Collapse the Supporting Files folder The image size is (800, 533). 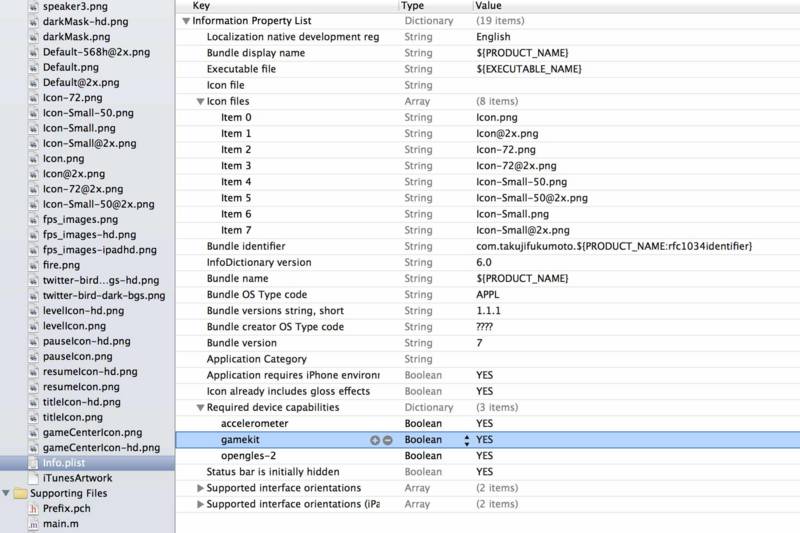[x=6, y=493]
